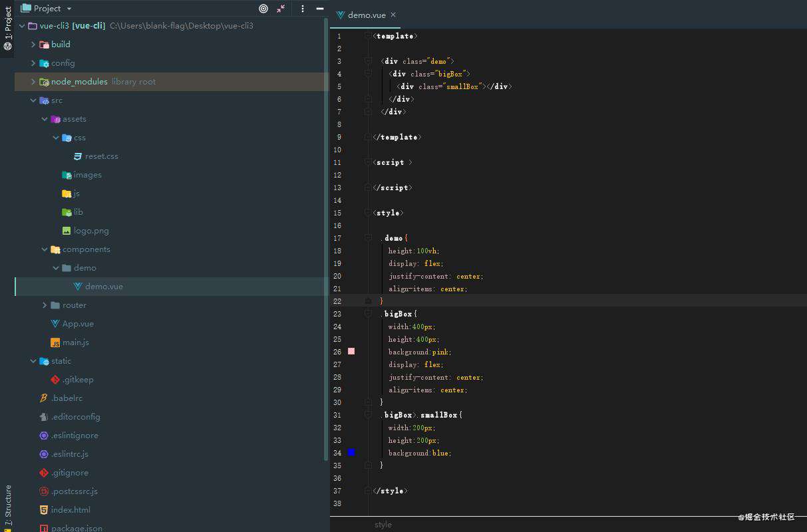Click line number 17 in the gutter
This screenshot has width=807, height=532.
(x=337, y=238)
